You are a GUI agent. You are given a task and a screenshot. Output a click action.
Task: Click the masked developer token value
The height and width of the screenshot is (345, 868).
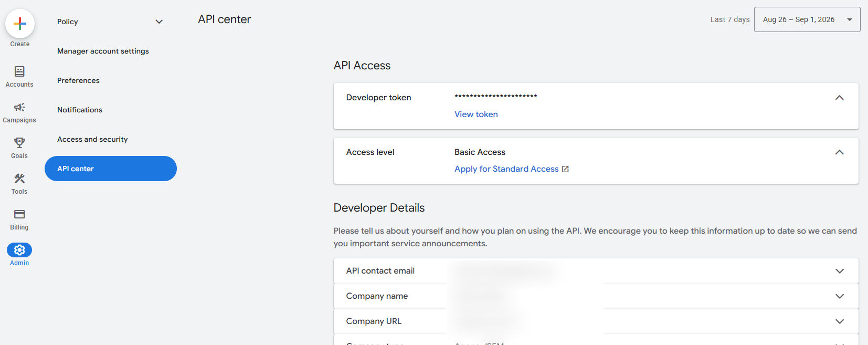[496, 97]
